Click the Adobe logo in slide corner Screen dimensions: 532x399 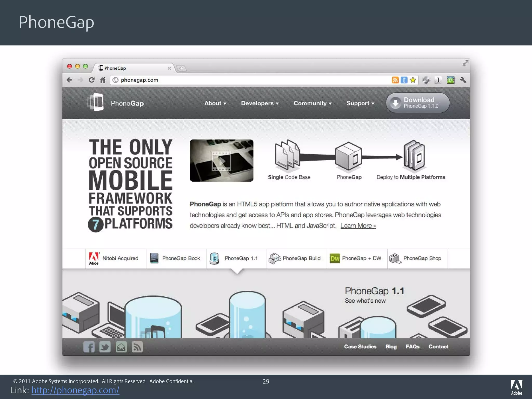click(516, 387)
